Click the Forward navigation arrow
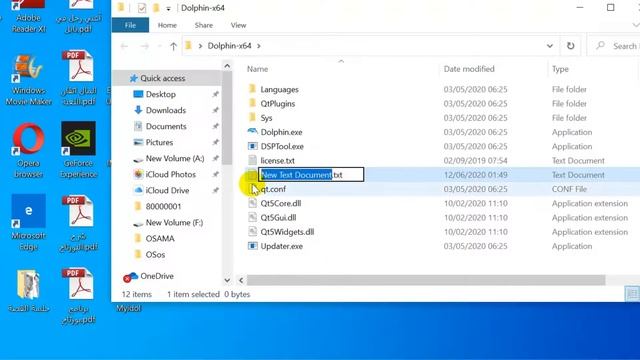Screen dimensions: 640x360 (144, 46)
